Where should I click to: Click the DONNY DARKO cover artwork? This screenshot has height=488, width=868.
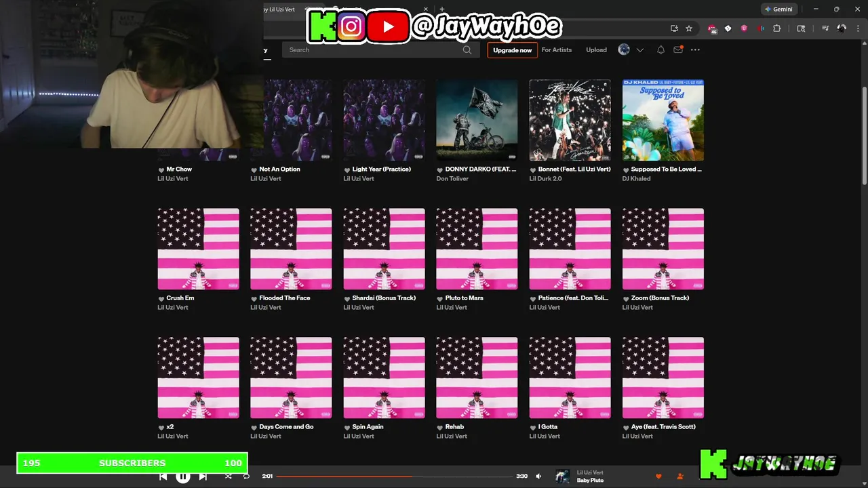[x=477, y=120]
